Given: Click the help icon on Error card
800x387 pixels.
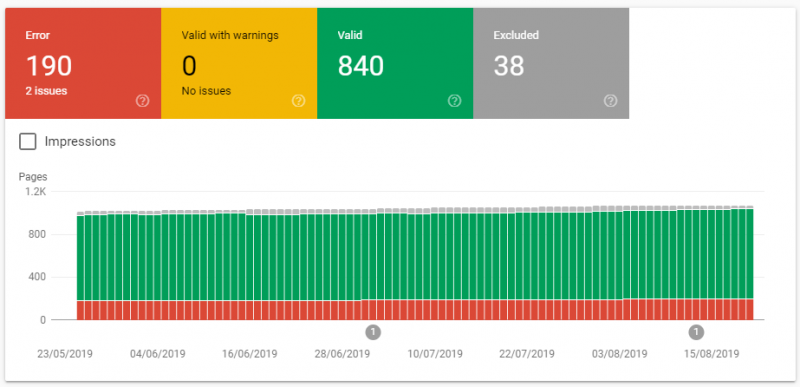Looking at the screenshot, I should click(x=143, y=101).
